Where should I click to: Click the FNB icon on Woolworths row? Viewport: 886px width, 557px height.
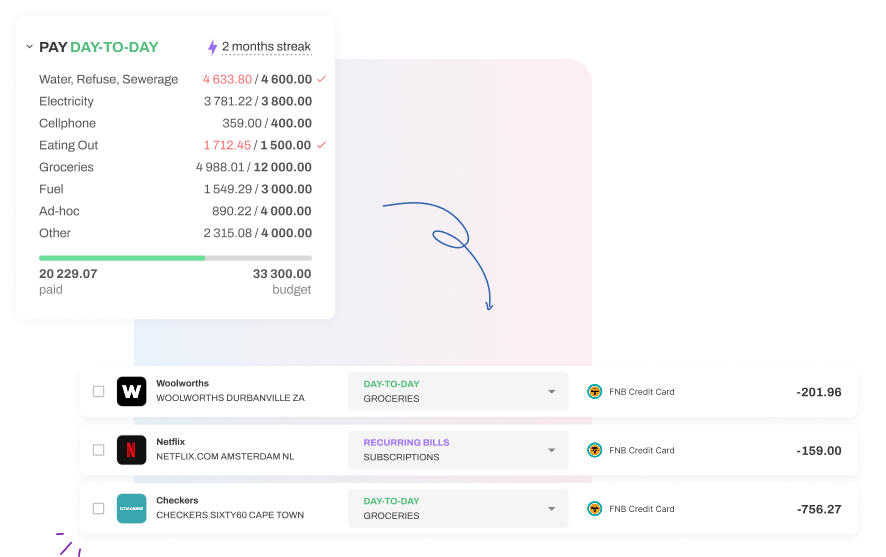pyautogui.click(x=594, y=392)
